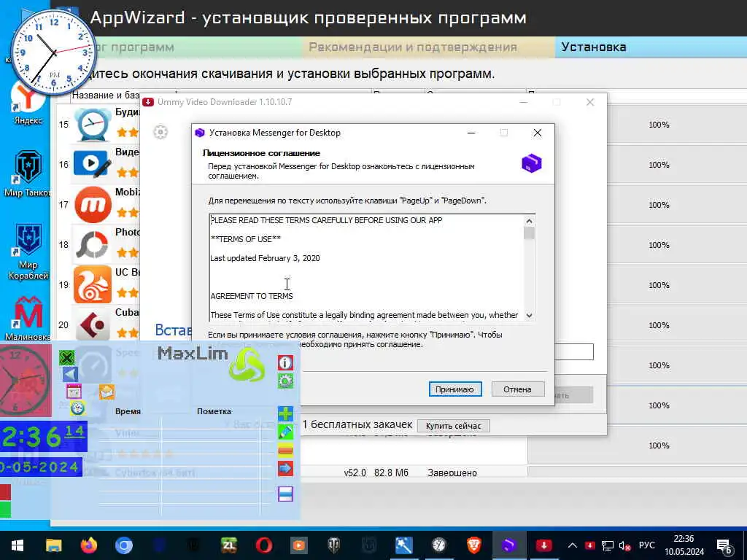Open the MaxLim info icon
Image resolution: width=747 pixels, height=560 pixels.
285,363
